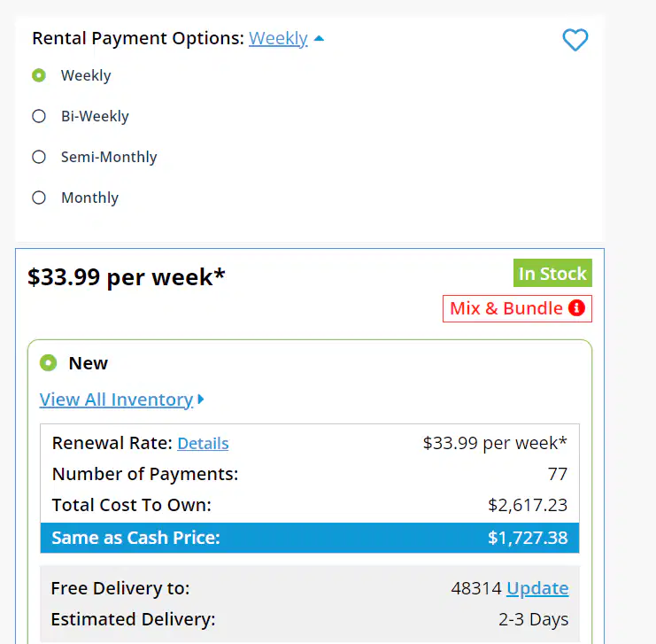Open the Weekly payment options dropdown link

[x=278, y=38]
